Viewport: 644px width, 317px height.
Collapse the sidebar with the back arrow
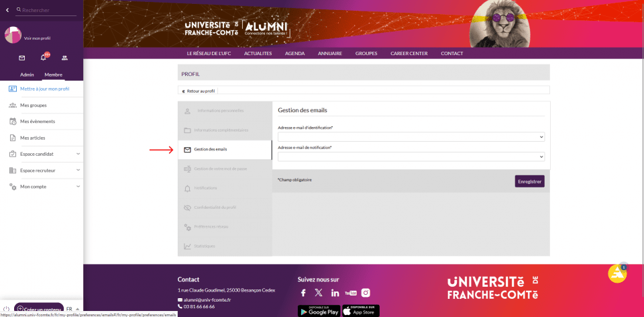click(7, 10)
